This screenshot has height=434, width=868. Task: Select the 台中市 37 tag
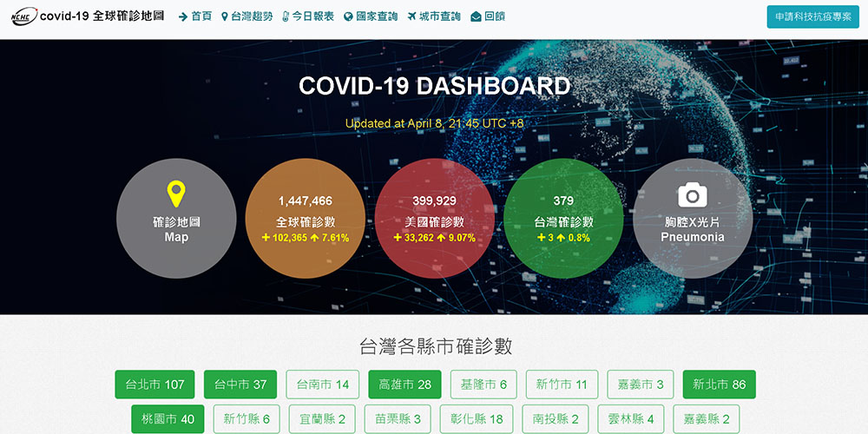(240, 385)
